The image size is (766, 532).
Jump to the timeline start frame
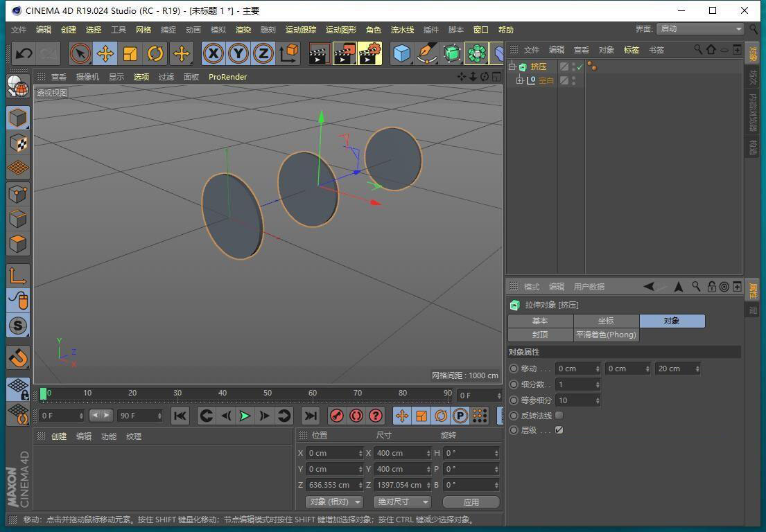(x=180, y=416)
